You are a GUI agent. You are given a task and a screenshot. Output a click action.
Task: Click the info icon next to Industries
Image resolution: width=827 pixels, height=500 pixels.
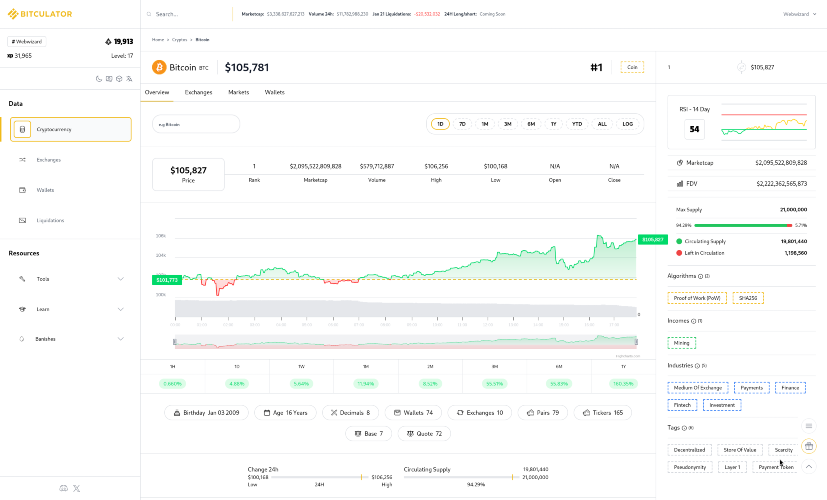pyautogui.click(x=697, y=366)
